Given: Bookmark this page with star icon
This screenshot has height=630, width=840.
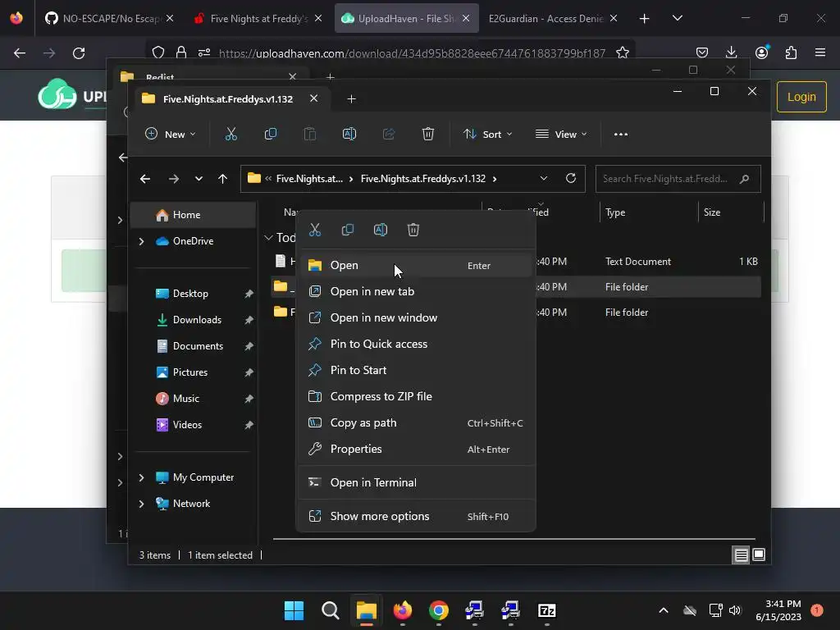Looking at the screenshot, I should (x=622, y=53).
